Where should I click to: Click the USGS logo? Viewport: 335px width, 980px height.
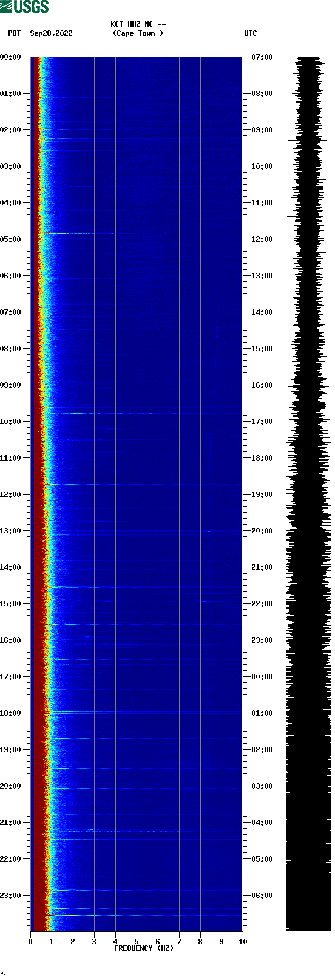pyautogui.click(x=24, y=7)
